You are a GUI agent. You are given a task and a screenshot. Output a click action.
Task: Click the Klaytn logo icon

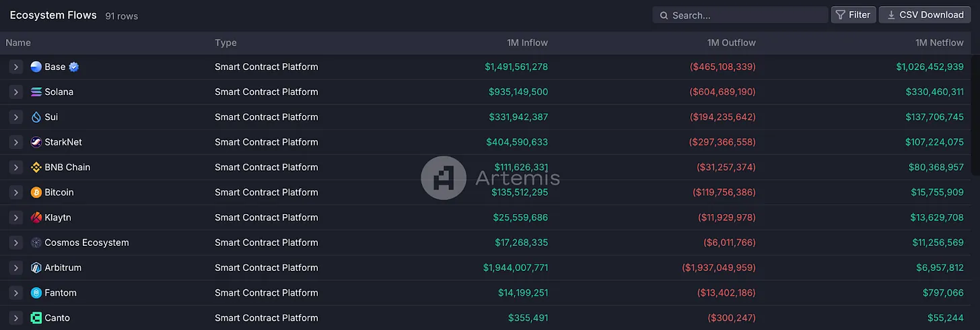[x=36, y=218]
